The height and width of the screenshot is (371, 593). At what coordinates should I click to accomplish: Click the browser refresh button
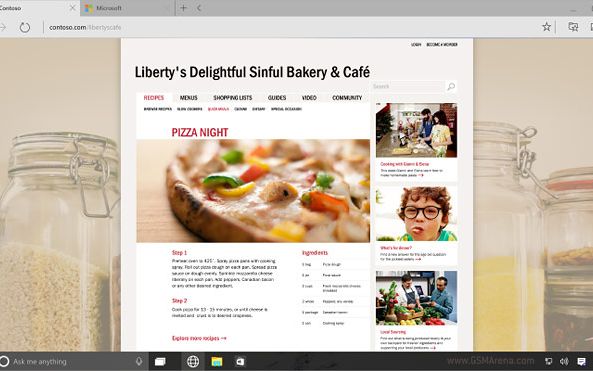25,27
